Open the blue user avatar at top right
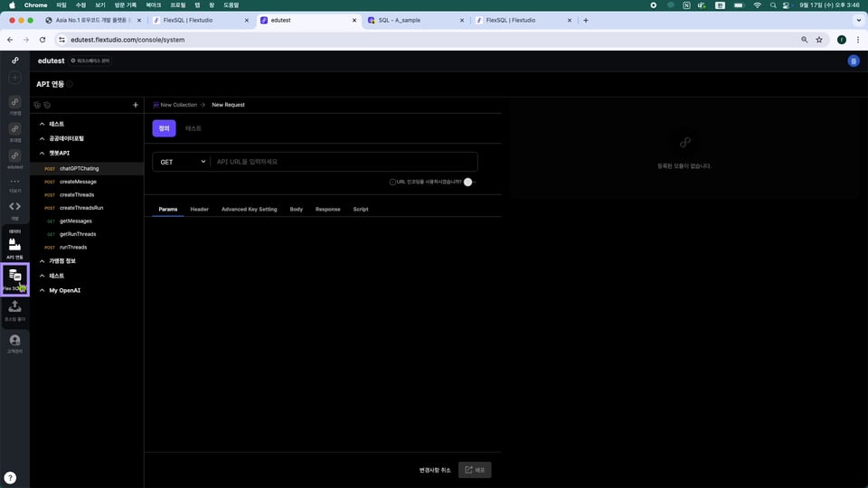Image resolution: width=868 pixels, height=488 pixels. 853,61
